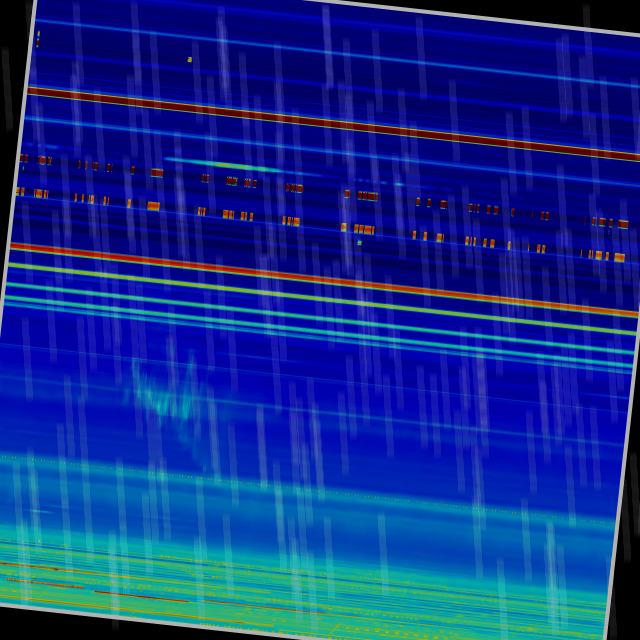This screenshot has height=640, width=640.
Task: Click the wide orange dash in lower dashed row left
Action: point(153,206)
